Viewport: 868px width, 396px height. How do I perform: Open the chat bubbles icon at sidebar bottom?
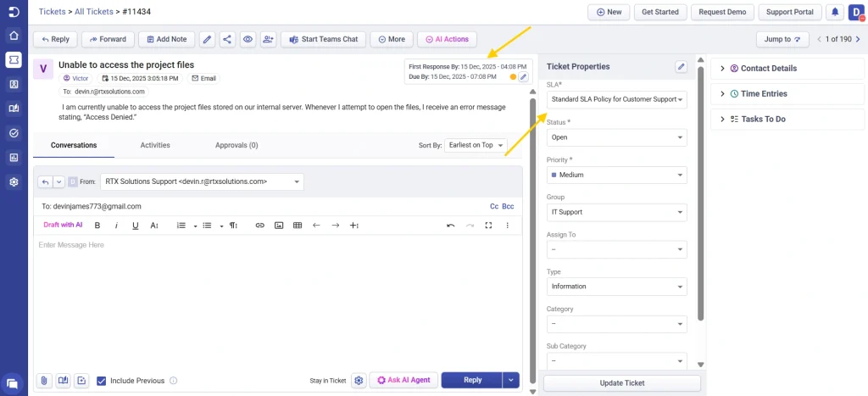12,383
